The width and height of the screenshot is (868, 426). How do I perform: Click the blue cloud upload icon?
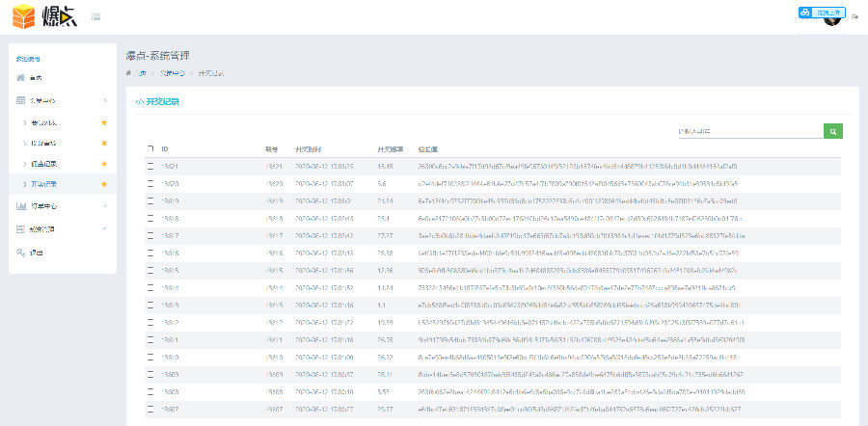[x=805, y=13]
